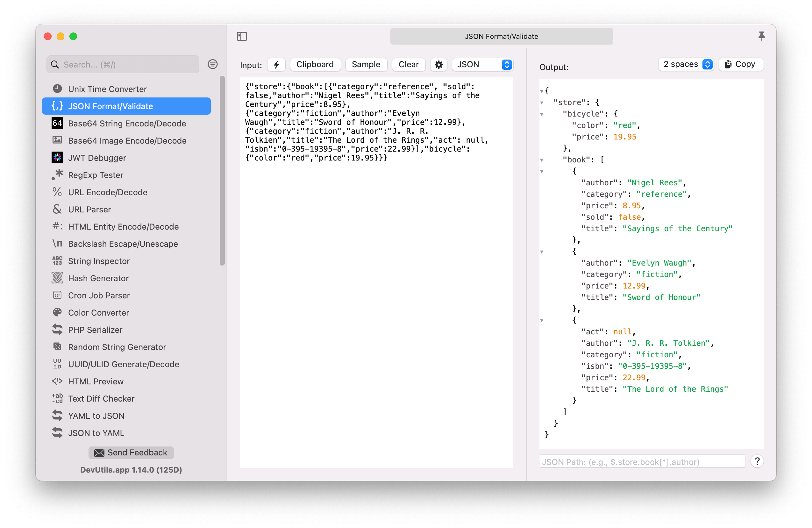
Task: Click the lightning bolt input icon
Action: pos(276,64)
